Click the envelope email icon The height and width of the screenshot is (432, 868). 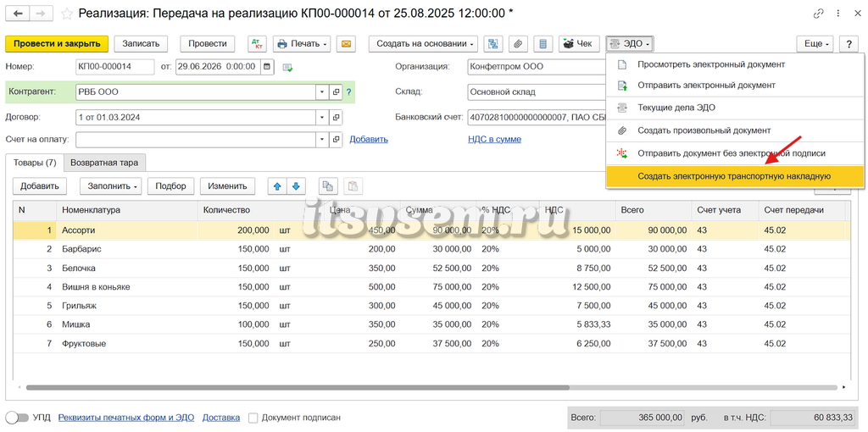347,44
